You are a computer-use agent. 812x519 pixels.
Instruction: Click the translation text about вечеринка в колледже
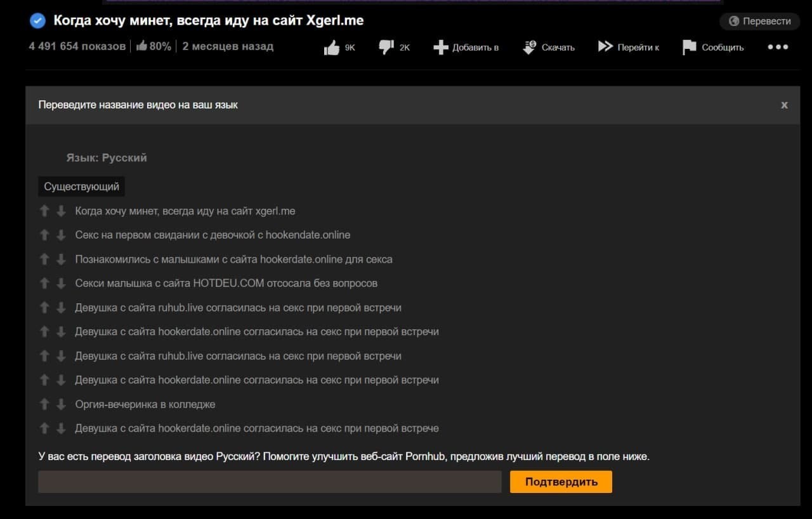pyautogui.click(x=145, y=404)
